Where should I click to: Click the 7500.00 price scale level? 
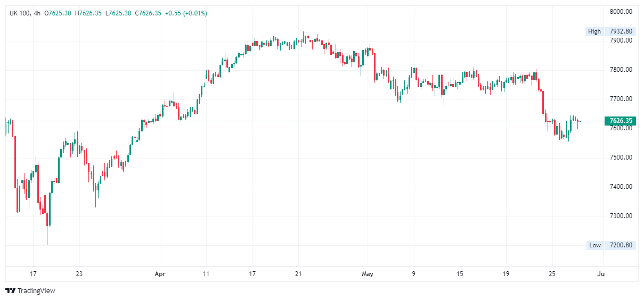[621, 157]
